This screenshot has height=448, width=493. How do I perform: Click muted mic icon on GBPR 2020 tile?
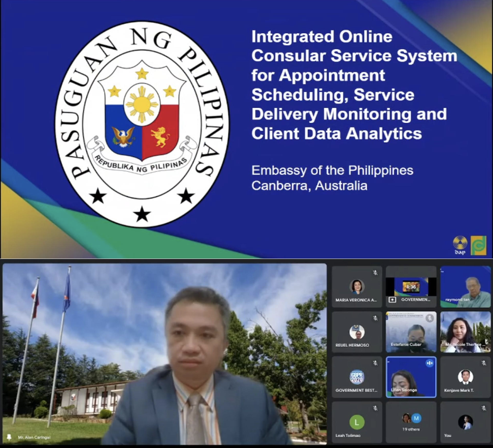(375, 363)
